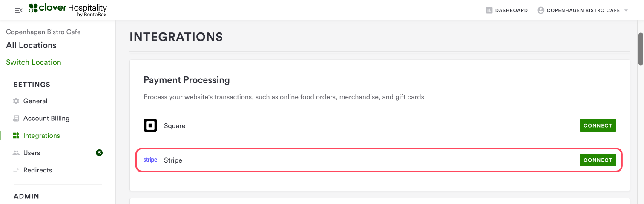644x204 pixels.
Task: Click the user account avatar icon
Action: click(x=541, y=10)
